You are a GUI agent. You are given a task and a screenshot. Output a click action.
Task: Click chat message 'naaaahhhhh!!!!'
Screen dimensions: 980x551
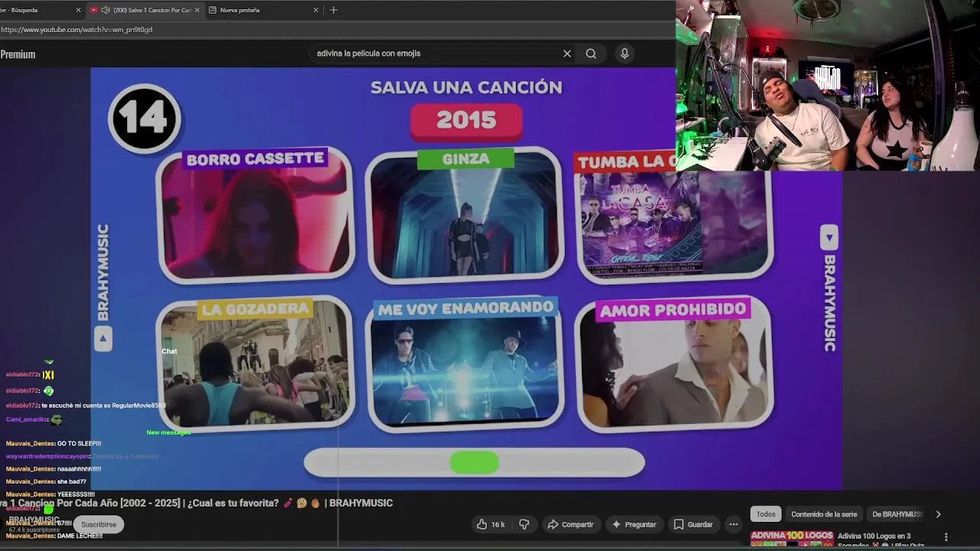click(54, 469)
